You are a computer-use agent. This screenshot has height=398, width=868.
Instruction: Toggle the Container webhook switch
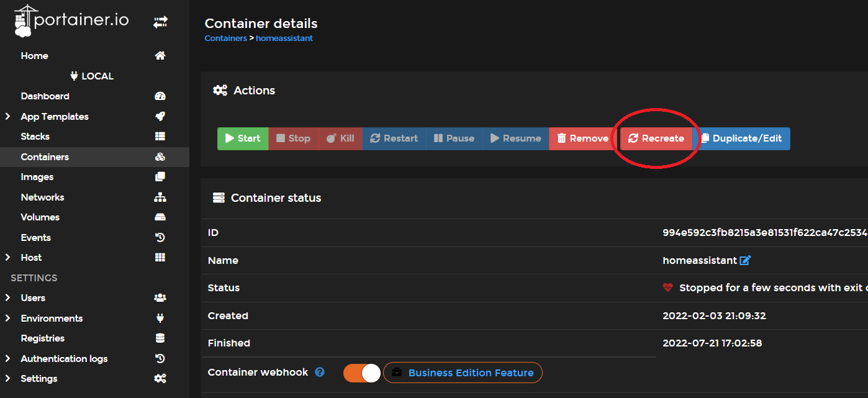point(362,373)
